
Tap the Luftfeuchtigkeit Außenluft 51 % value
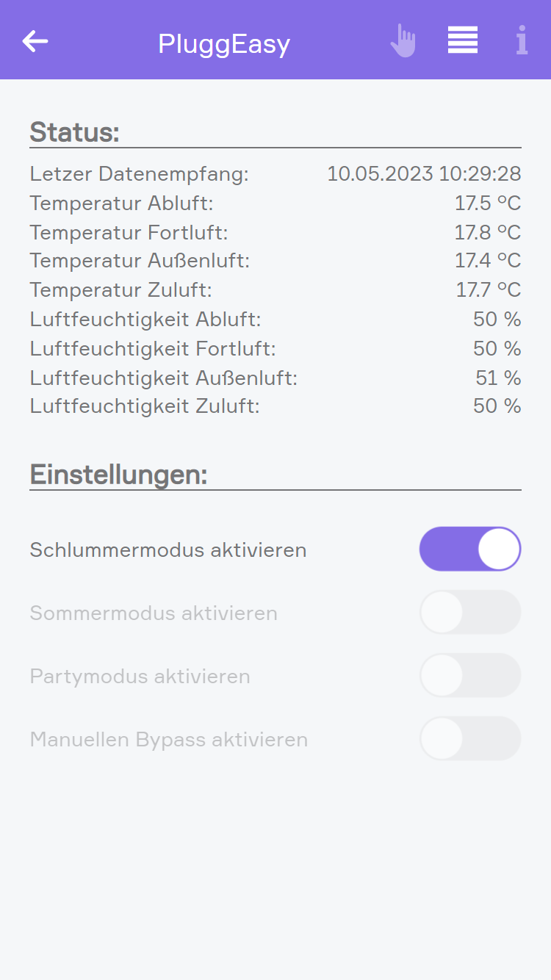(x=498, y=378)
